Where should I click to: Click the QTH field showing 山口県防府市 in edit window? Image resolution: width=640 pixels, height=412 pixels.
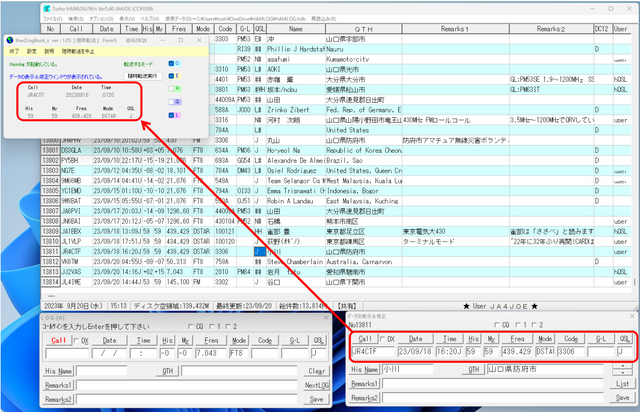[x=545, y=370]
